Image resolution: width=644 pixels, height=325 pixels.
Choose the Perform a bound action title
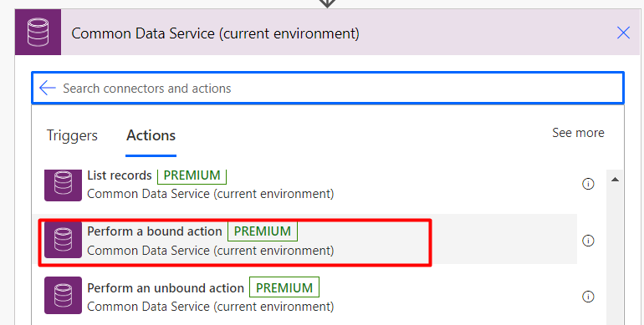pyautogui.click(x=155, y=231)
